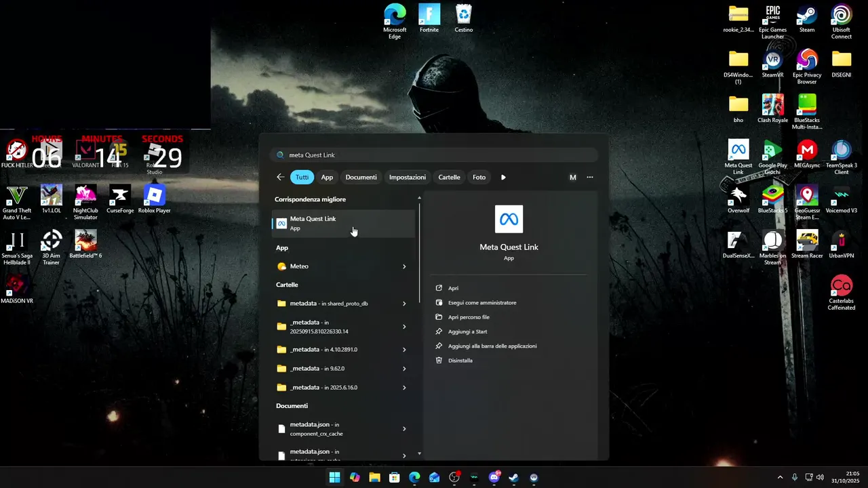Select the Microsoft Edge desktop shortcut
The image size is (868, 488).
pyautogui.click(x=395, y=21)
